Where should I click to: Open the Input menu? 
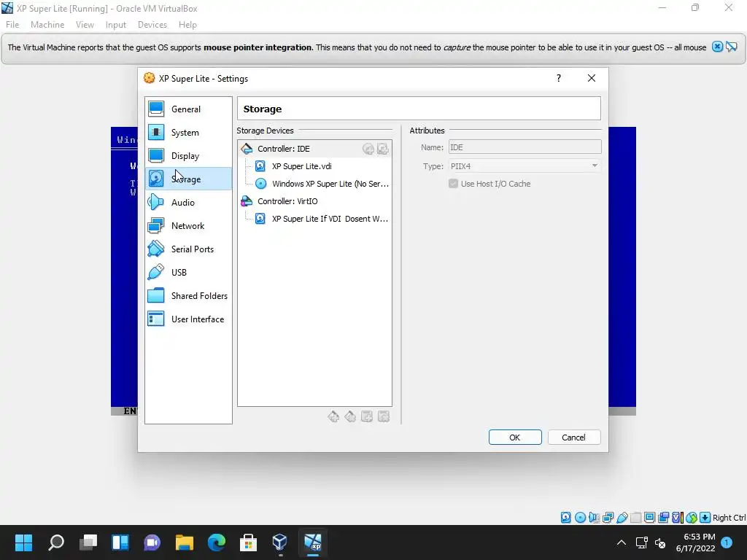click(x=116, y=25)
